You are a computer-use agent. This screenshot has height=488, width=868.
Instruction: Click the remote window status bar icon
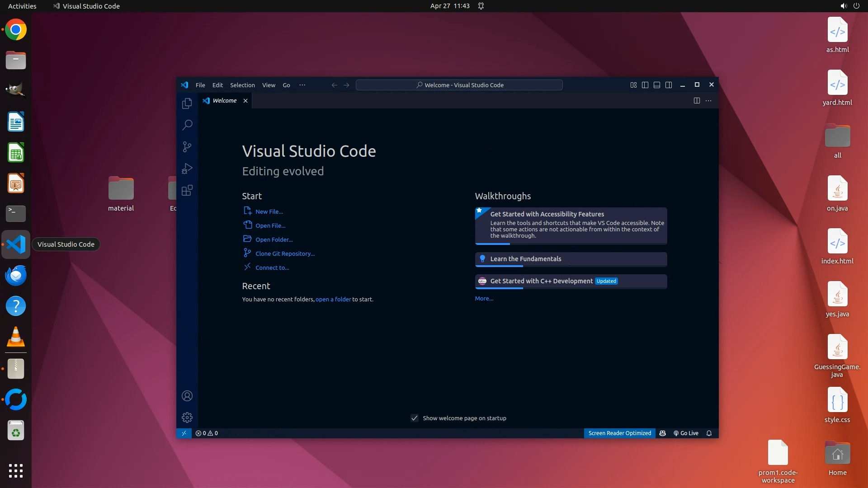(184, 433)
